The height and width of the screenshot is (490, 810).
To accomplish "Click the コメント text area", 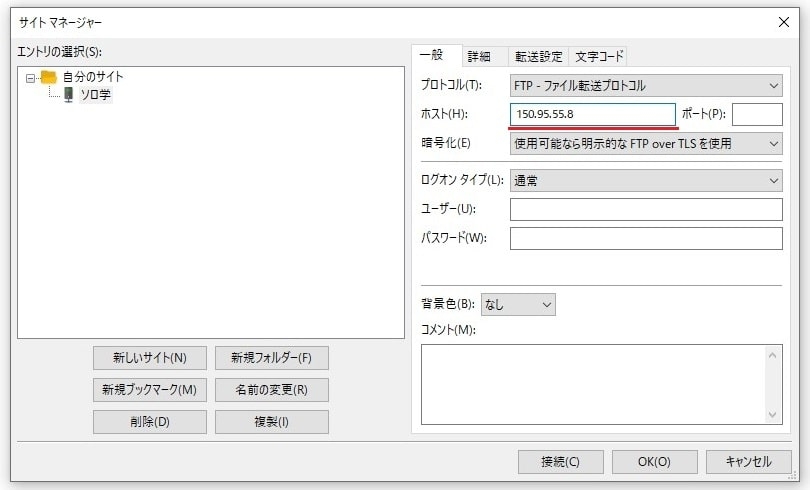I will point(593,384).
